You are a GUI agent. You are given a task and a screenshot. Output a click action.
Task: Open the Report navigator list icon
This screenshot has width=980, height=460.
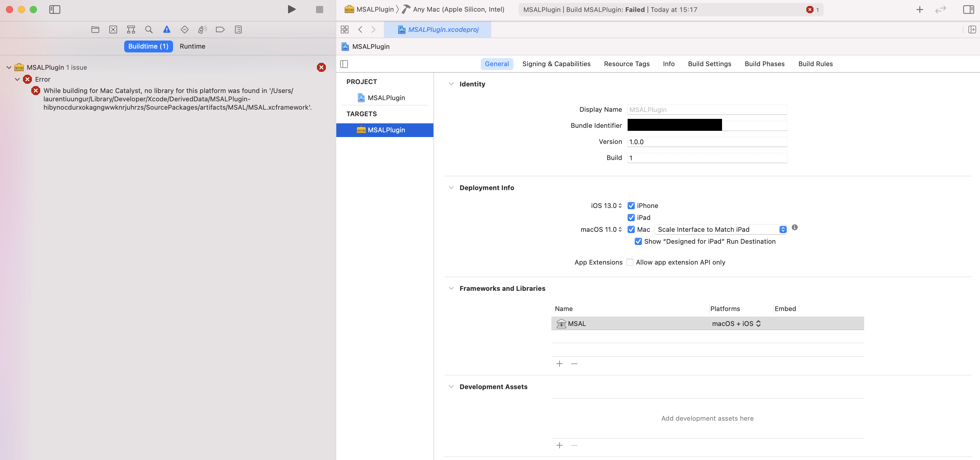238,29
